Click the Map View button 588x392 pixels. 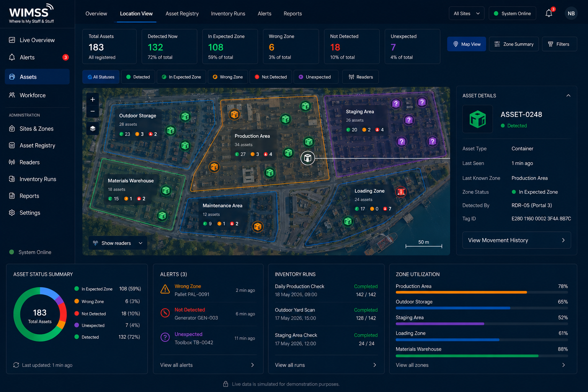467,44
